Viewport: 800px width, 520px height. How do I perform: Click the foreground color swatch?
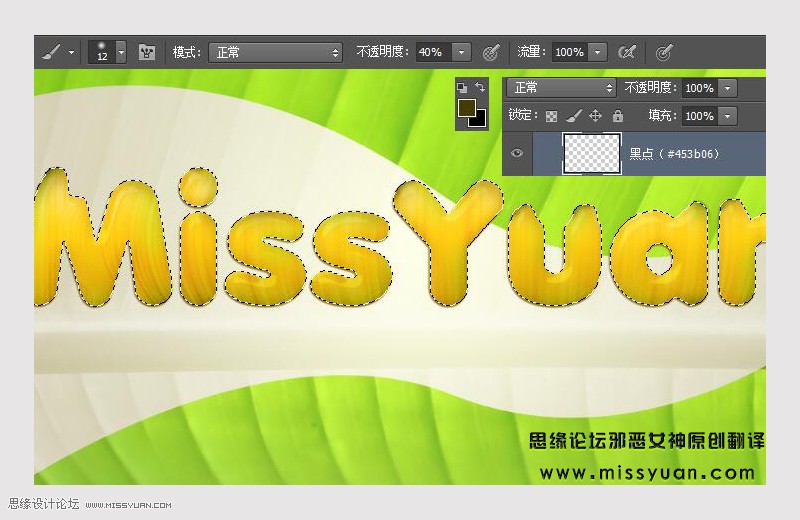[x=466, y=107]
